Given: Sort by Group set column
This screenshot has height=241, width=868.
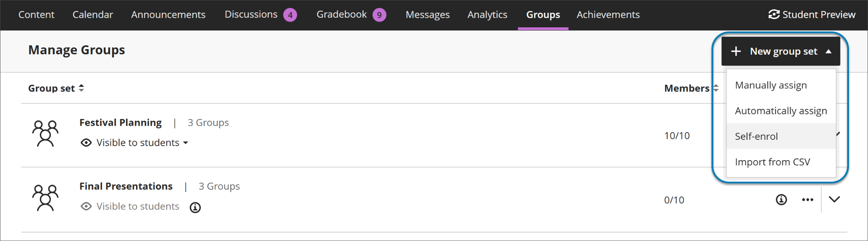Looking at the screenshot, I should pyautogui.click(x=56, y=88).
